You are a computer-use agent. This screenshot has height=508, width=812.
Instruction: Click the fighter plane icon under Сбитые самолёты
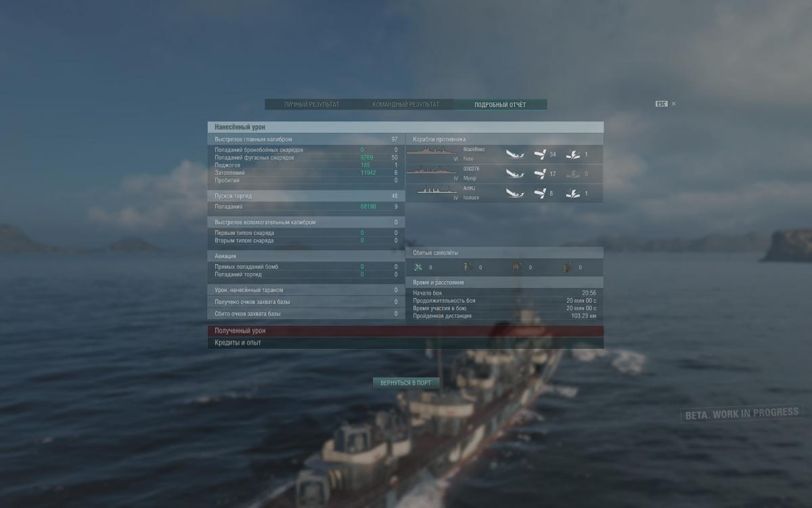click(418, 267)
